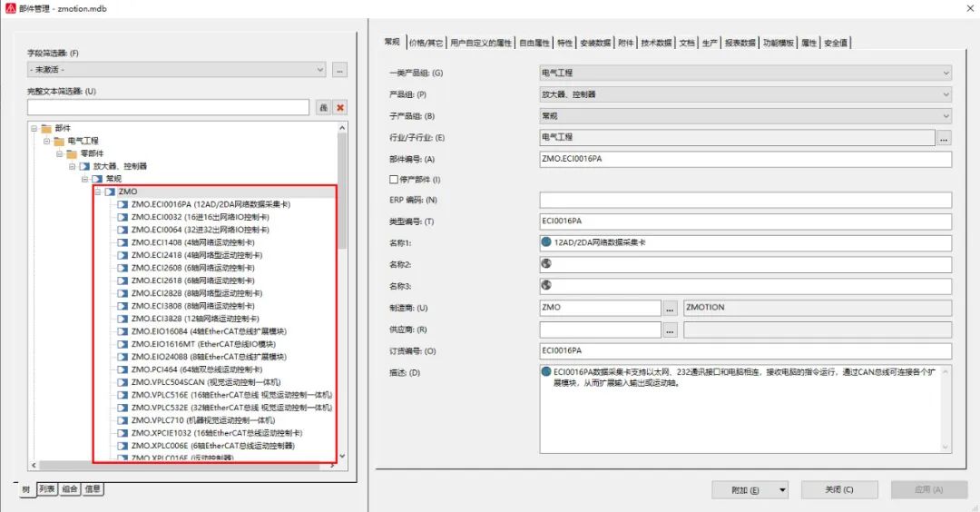Switch to the 自由属性 tab

point(534,43)
